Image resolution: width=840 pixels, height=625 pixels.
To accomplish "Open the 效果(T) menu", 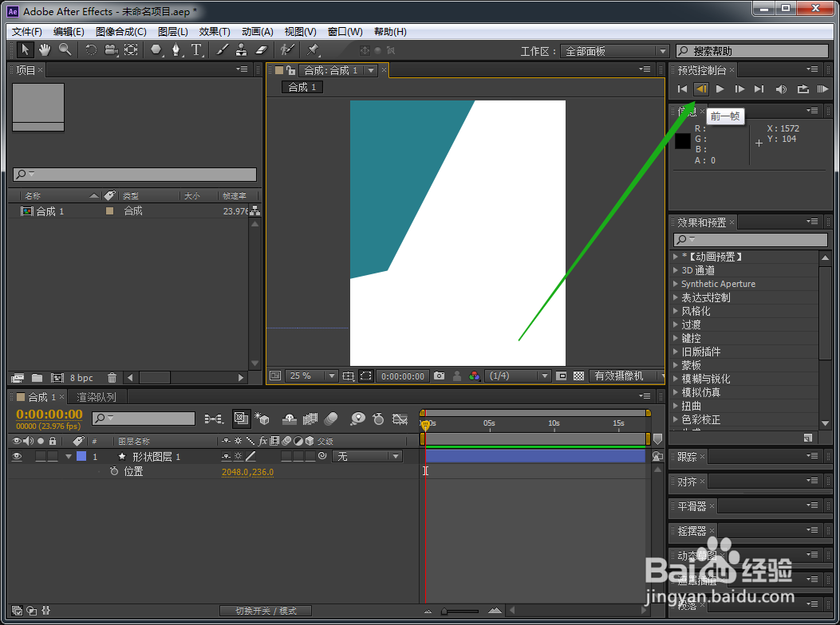I will [x=215, y=32].
